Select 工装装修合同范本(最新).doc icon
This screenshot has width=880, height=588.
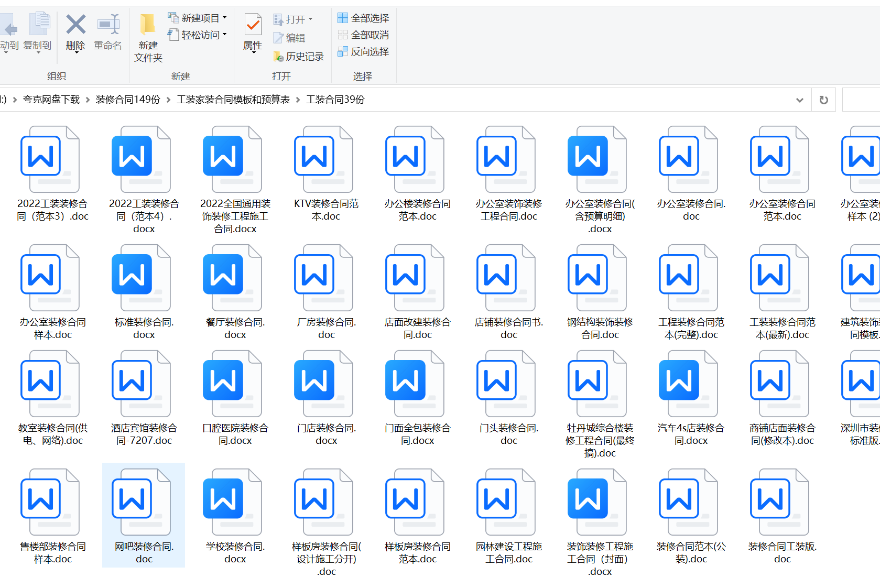[x=779, y=278]
